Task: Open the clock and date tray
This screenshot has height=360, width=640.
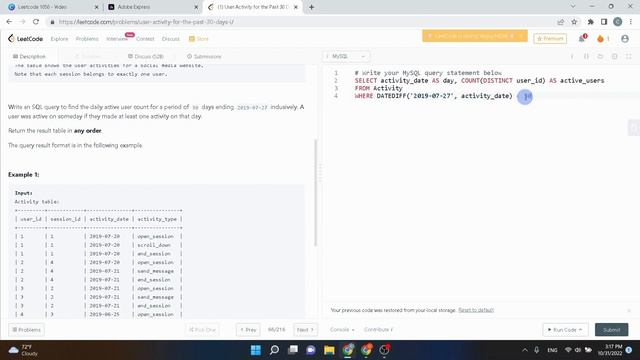Action: (611, 350)
